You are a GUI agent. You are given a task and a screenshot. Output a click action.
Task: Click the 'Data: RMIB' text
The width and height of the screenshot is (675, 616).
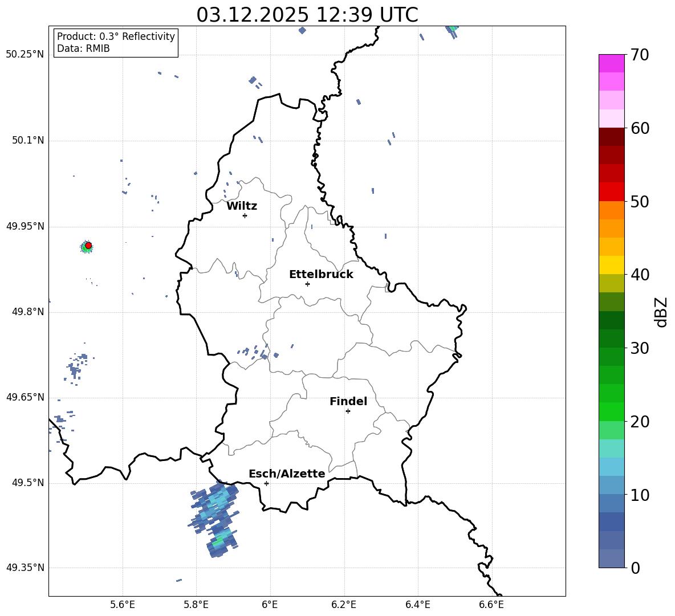[83, 48]
